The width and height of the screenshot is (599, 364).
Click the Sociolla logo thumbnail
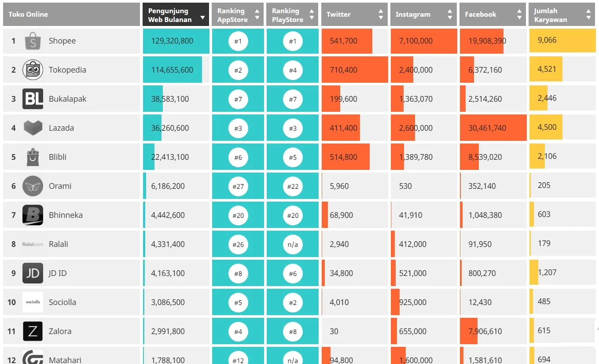[33, 302]
